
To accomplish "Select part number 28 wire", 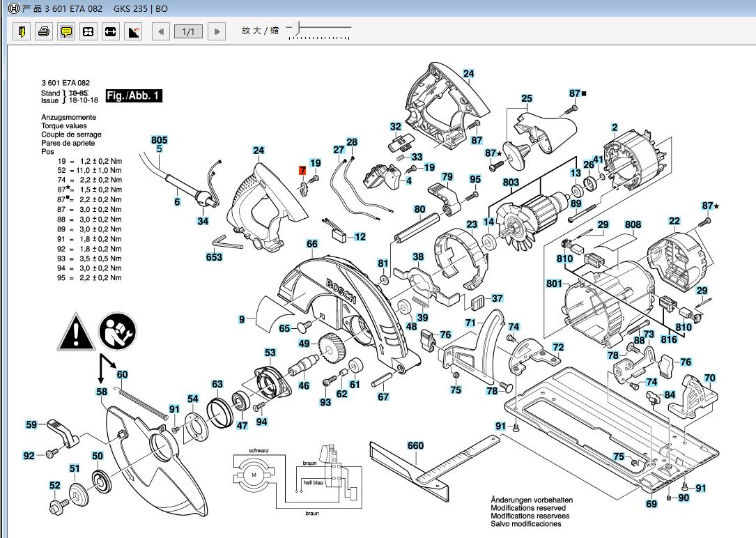I will tap(352, 141).
